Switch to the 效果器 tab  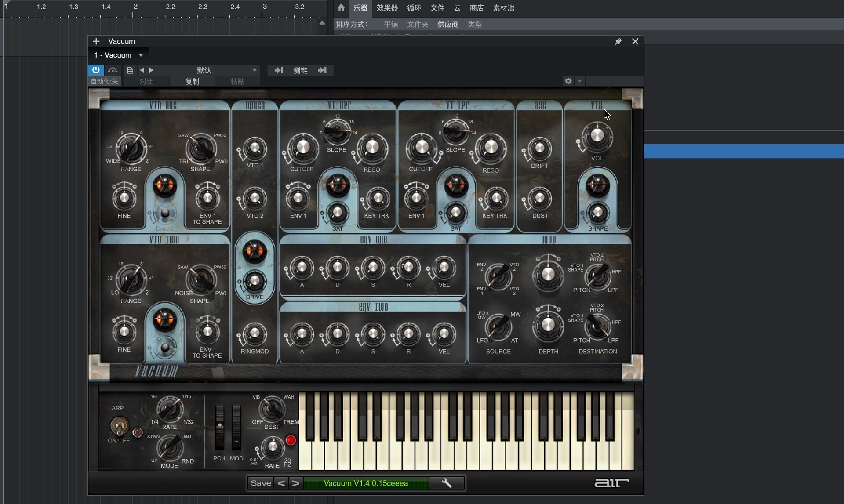coord(387,8)
